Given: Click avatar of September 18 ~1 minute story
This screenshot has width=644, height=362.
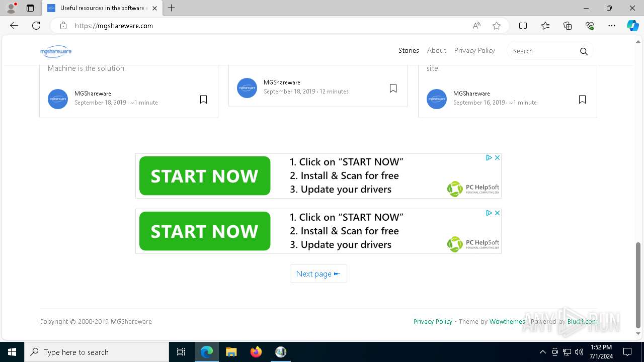Looking at the screenshot, I should 58,99.
